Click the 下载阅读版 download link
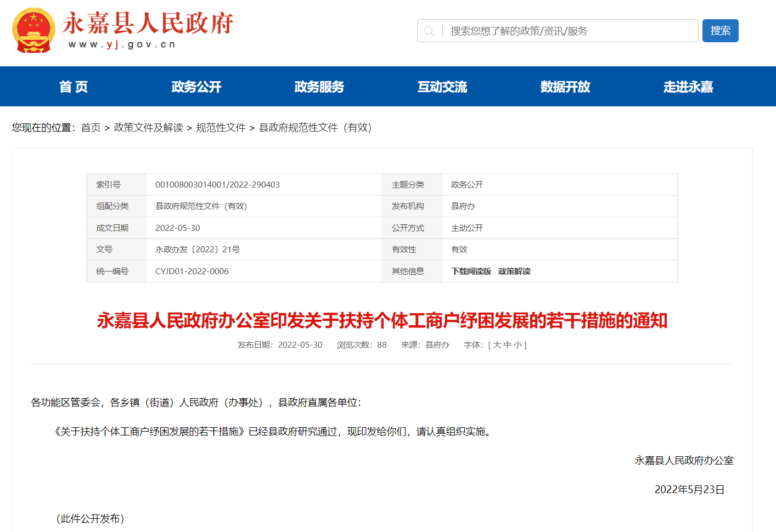The image size is (776, 532). tap(471, 271)
